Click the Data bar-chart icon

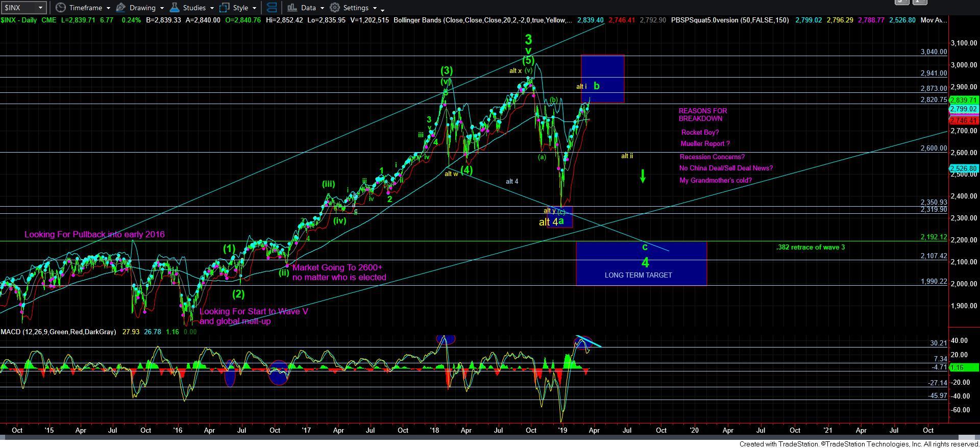292,8
